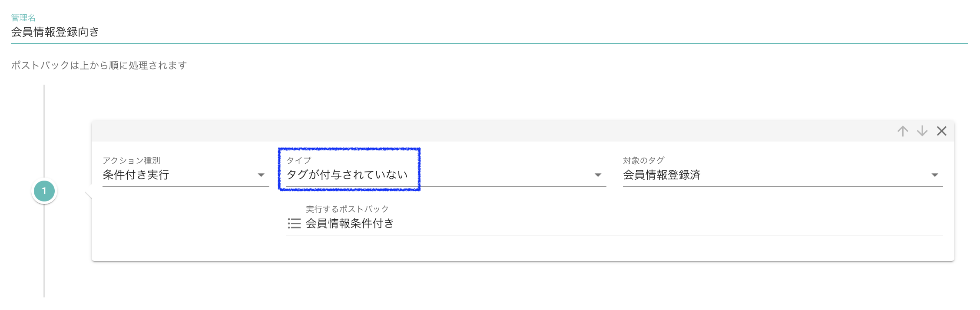Select the 条件付き実行 value in the action type field
This screenshot has height=310, width=980.
coord(136,175)
